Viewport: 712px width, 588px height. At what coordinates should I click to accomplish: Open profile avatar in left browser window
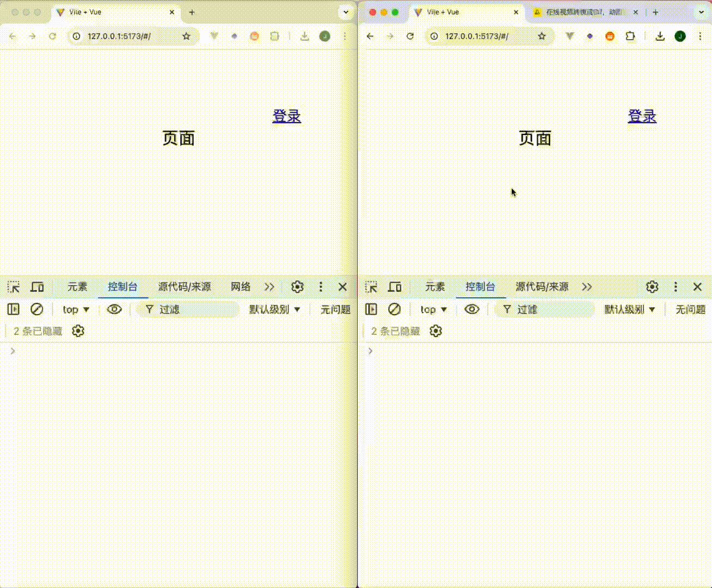point(324,36)
